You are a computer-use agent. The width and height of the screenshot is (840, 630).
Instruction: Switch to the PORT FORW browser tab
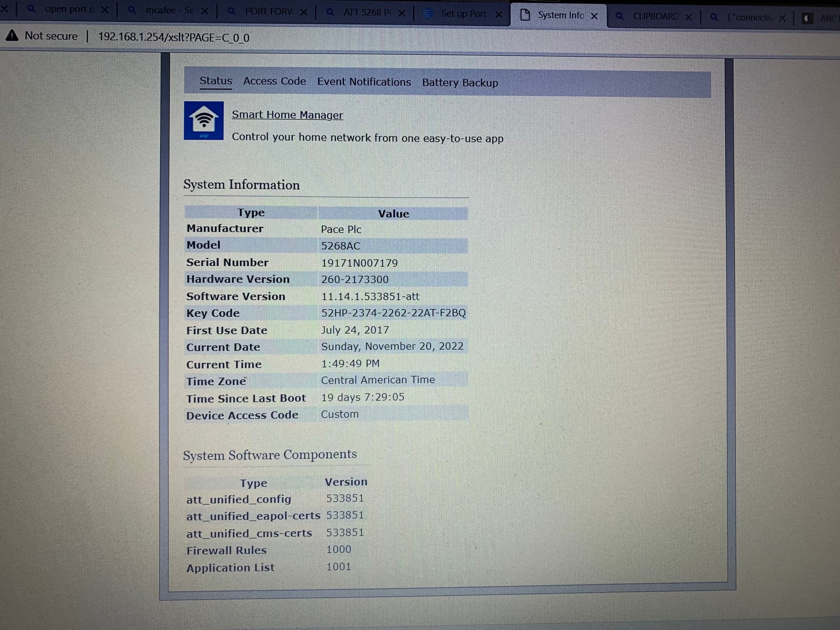click(x=269, y=11)
